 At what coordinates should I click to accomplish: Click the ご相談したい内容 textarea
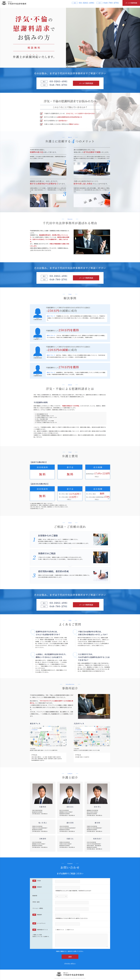(x=81, y=941)
